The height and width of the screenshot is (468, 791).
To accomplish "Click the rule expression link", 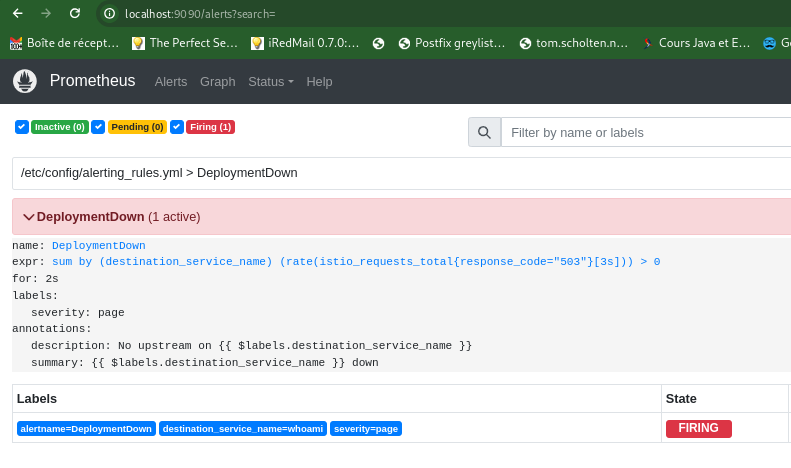I will pyautogui.click(x=355, y=261).
